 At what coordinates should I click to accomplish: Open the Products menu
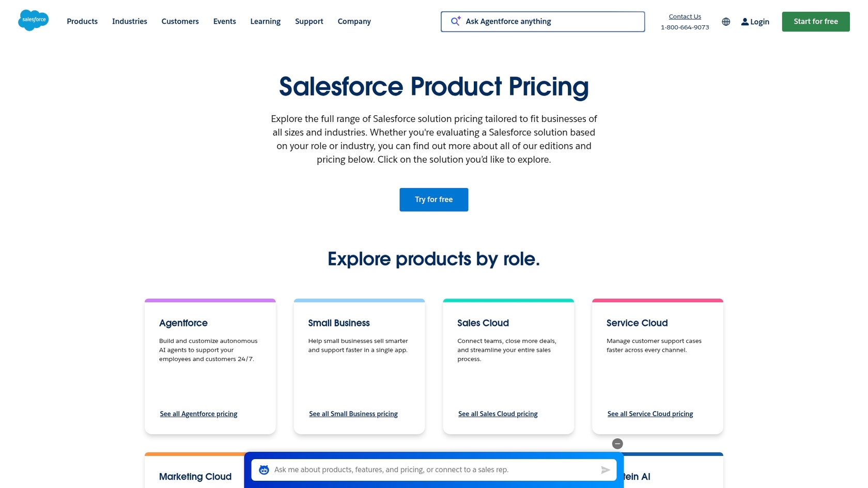coord(82,21)
